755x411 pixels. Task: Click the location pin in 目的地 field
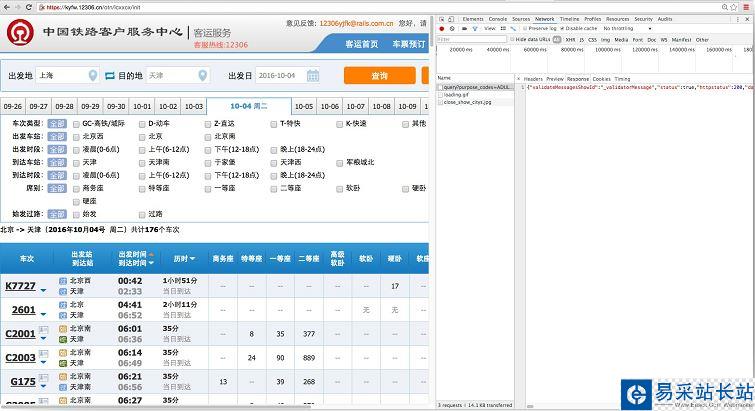coord(203,76)
